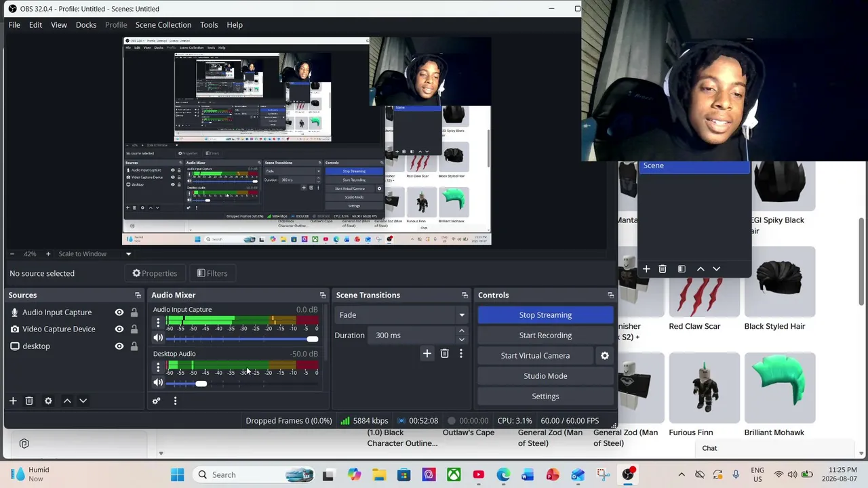
Task: Toggle Studio Mode
Action: coord(545,375)
